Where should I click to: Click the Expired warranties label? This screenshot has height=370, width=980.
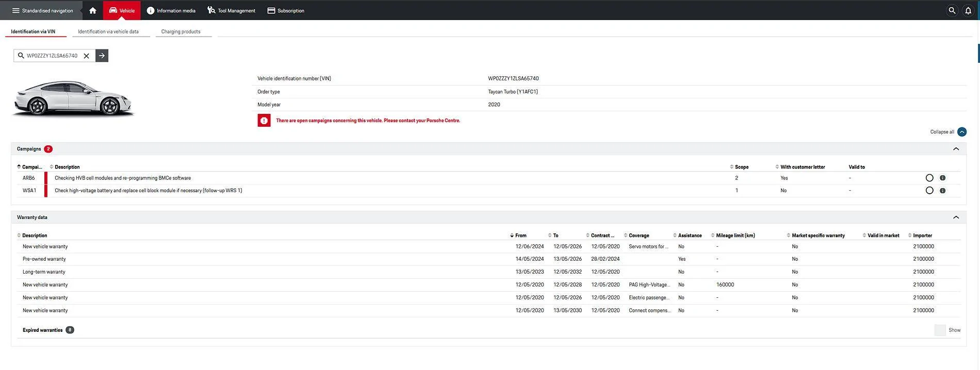pyautogui.click(x=42, y=330)
